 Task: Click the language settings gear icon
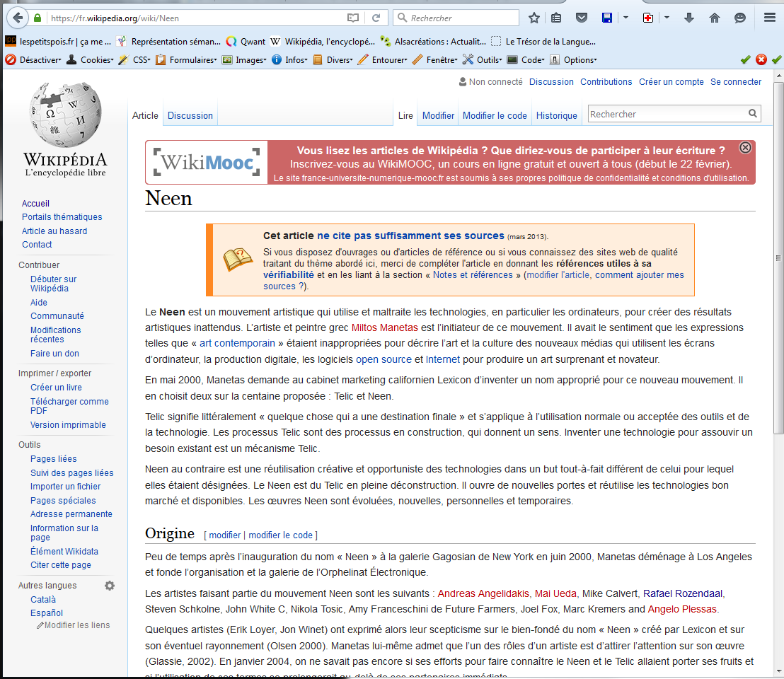[110, 586]
